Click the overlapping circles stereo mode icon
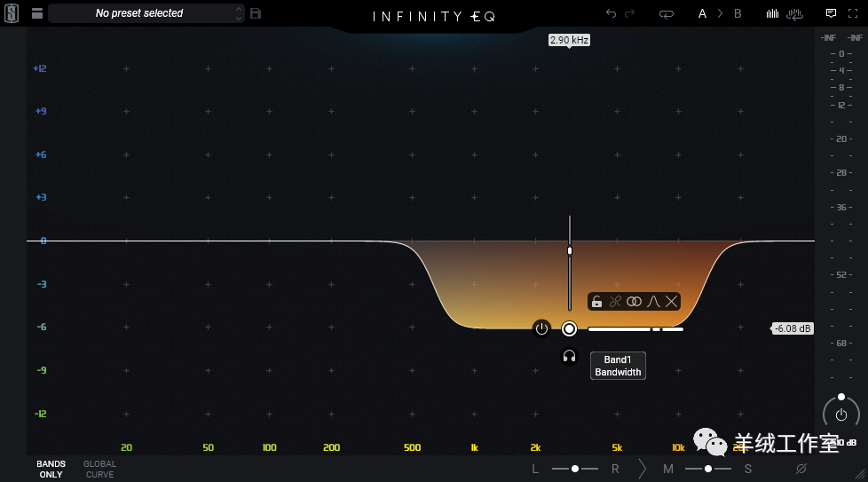868x482 pixels. 634,302
